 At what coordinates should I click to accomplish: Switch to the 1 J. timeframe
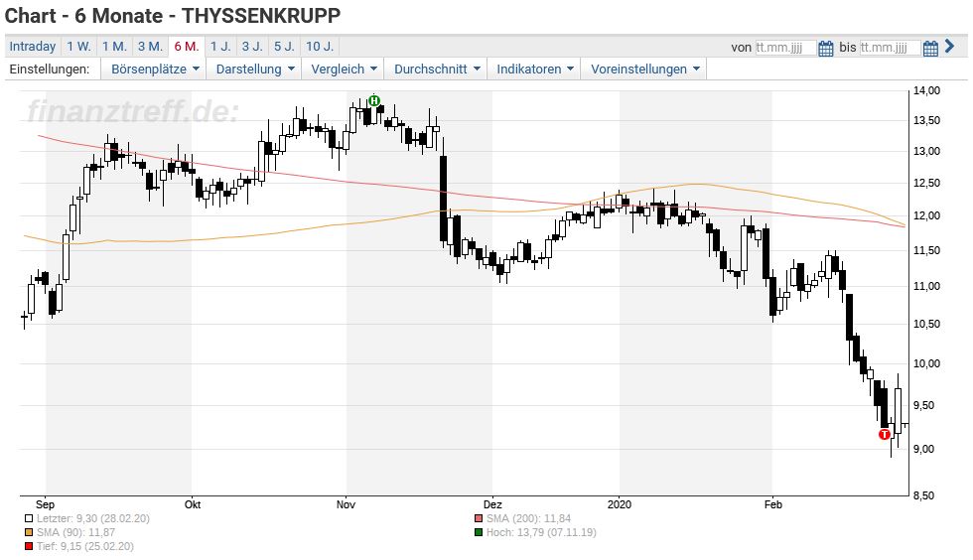point(220,47)
